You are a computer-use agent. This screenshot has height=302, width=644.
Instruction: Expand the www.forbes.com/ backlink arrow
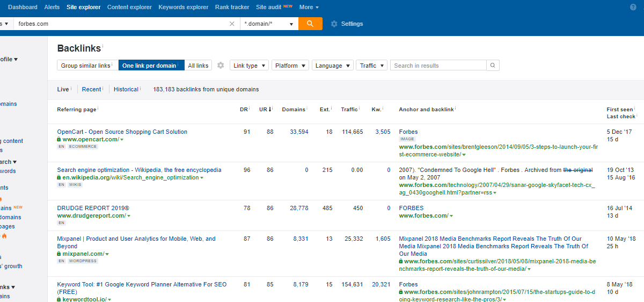(451, 216)
